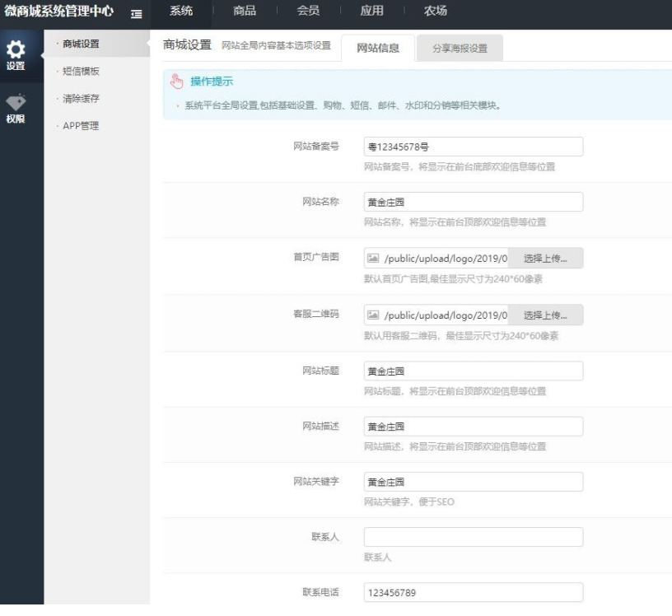Focus the empty 联系人 input field
The height and width of the screenshot is (616, 672).
tap(474, 537)
